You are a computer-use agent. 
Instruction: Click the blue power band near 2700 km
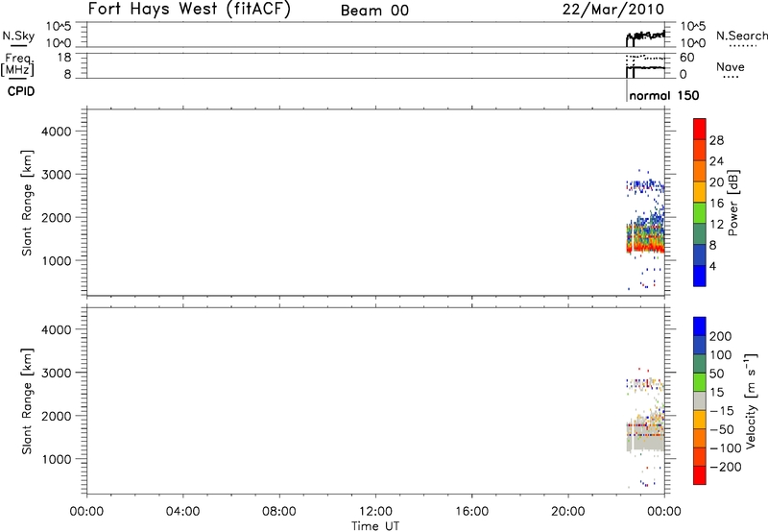coord(645,185)
